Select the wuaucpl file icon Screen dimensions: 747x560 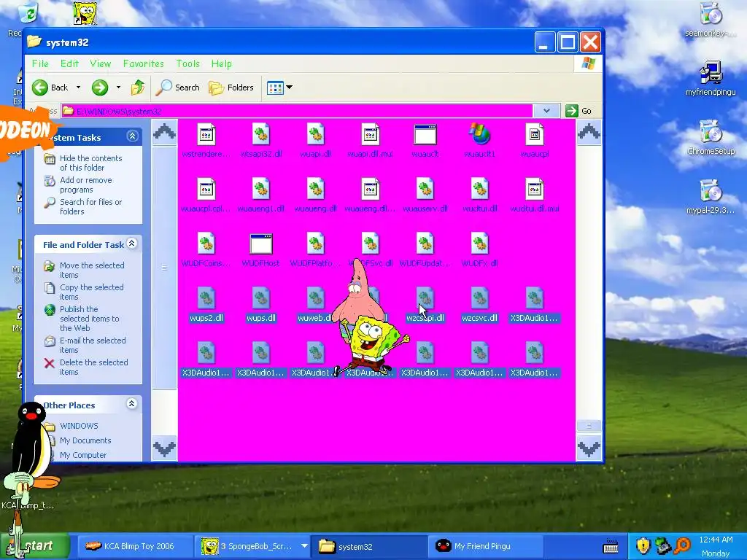point(535,134)
